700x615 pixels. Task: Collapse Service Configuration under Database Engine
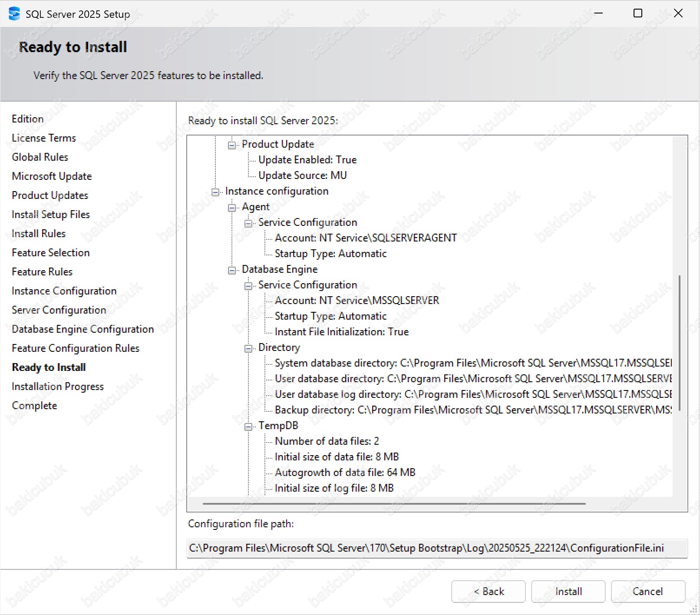pos(248,286)
